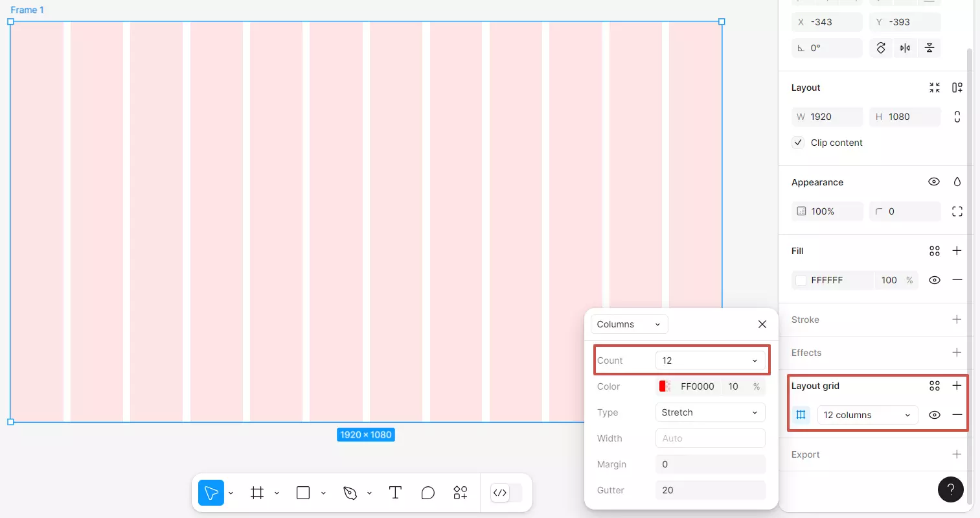The height and width of the screenshot is (518, 980).
Task: Open the Stretch type dropdown
Action: pos(710,412)
